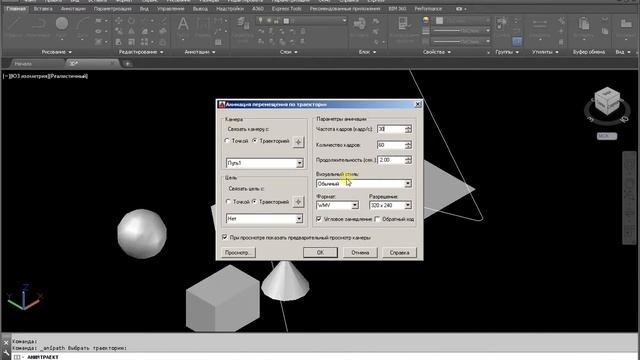640x360 pixels.
Task: Close the command line with X icon
Action: 6,342
